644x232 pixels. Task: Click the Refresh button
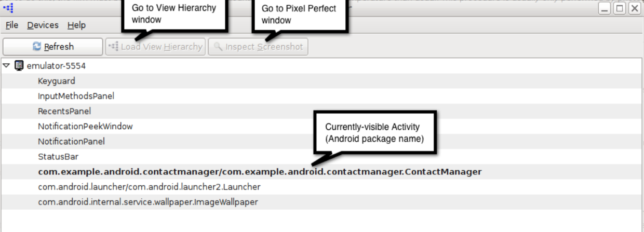(53, 47)
